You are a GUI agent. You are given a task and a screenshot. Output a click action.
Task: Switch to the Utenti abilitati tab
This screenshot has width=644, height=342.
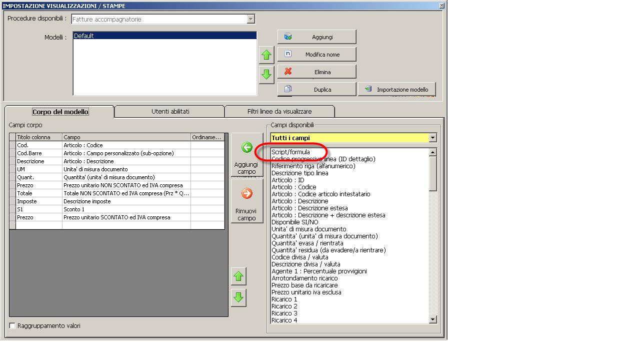(x=170, y=111)
